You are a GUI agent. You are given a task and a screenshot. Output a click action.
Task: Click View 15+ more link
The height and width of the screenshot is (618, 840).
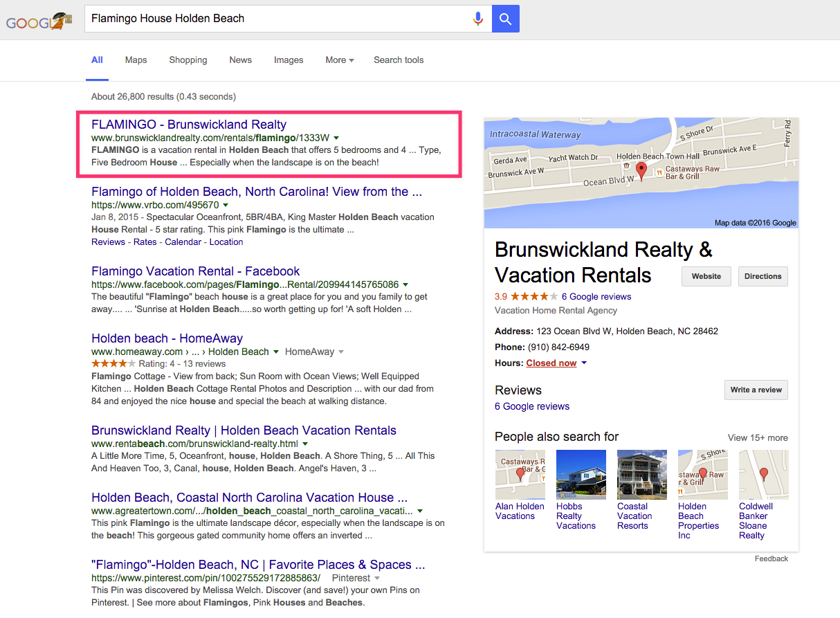coord(758,437)
